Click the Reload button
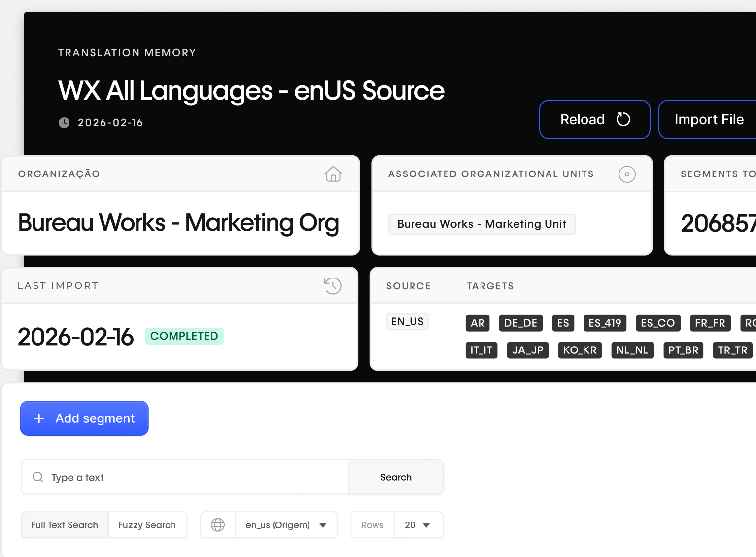This screenshot has height=557, width=756. (x=595, y=119)
